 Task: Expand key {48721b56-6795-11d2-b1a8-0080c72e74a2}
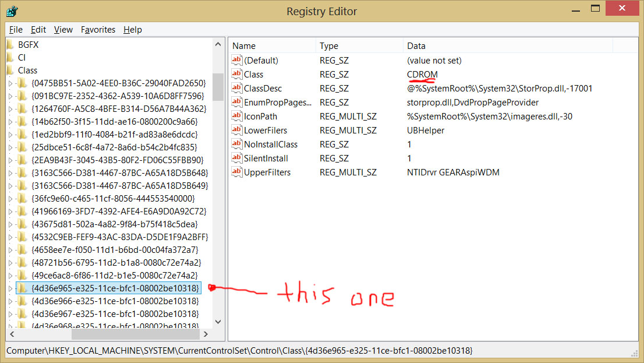10,263
